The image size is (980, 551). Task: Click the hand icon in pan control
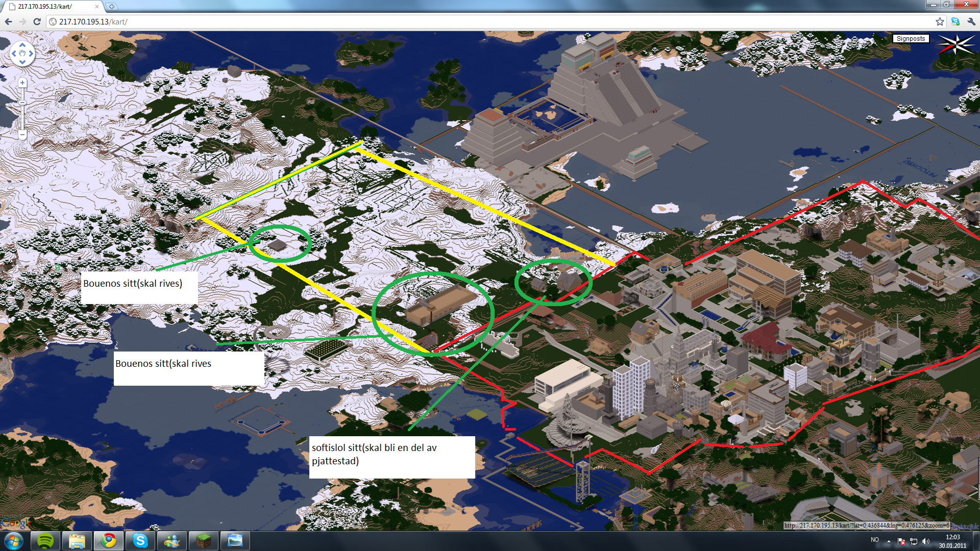pos(22,54)
